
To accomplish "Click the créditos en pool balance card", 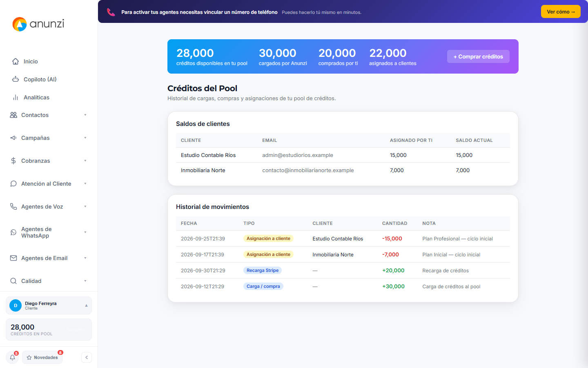I will click(x=49, y=330).
